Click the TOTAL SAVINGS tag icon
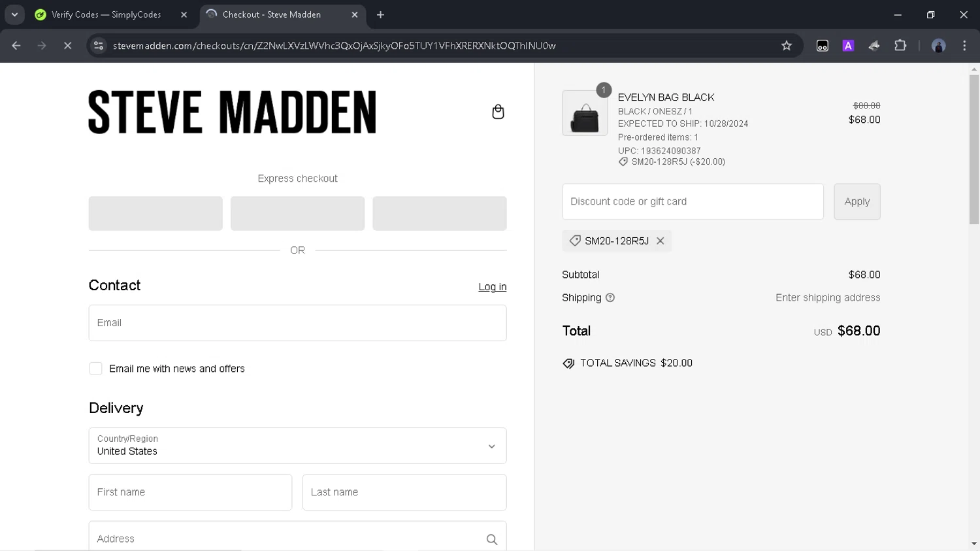This screenshot has width=980, height=551. point(568,363)
